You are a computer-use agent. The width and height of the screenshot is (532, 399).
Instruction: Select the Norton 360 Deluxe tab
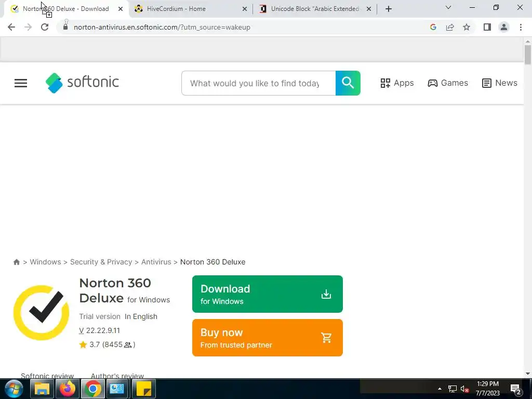coord(65,9)
